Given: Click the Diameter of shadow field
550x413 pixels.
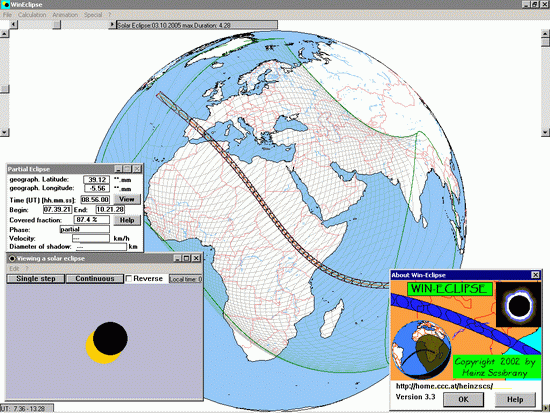Looking at the screenshot, I should [x=101, y=247].
